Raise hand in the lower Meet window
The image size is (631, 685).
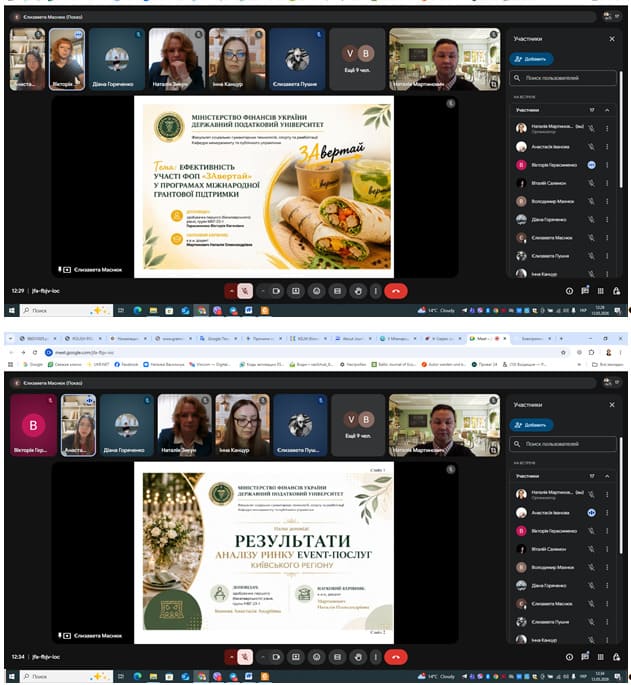coord(358,657)
